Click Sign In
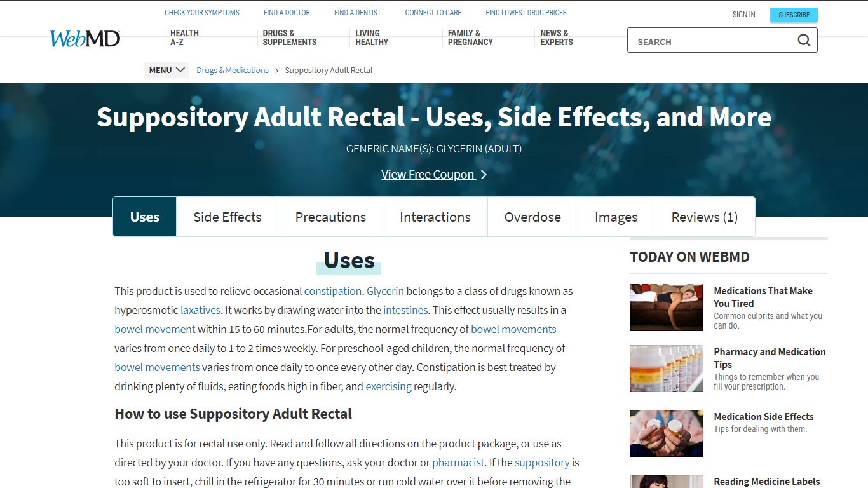Image resolution: width=868 pixels, height=488 pixels. point(744,15)
